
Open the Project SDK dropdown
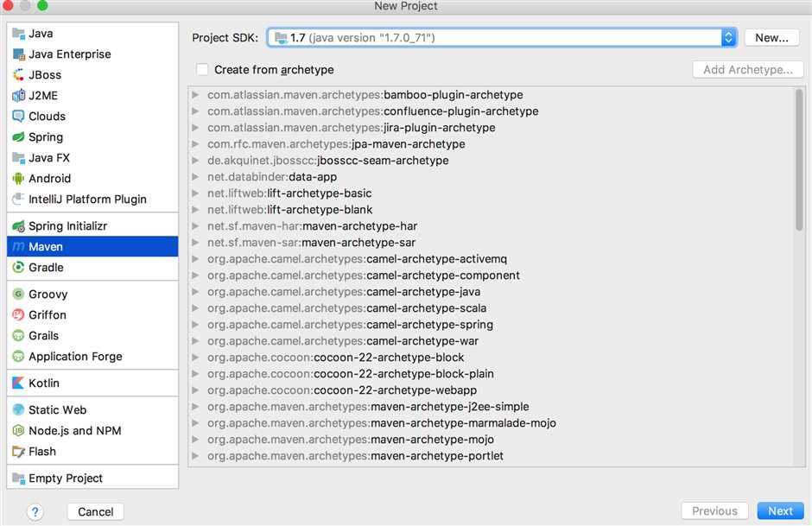501,38
